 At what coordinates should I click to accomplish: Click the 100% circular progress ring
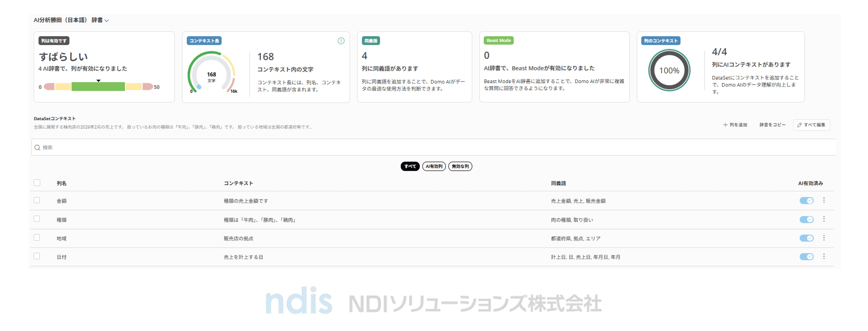click(x=669, y=70)
